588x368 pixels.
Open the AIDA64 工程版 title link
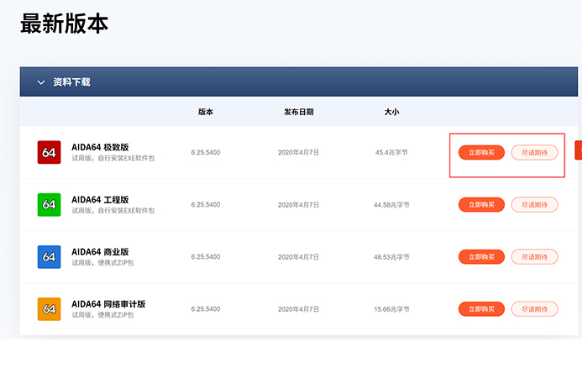(x=100, y=199)
